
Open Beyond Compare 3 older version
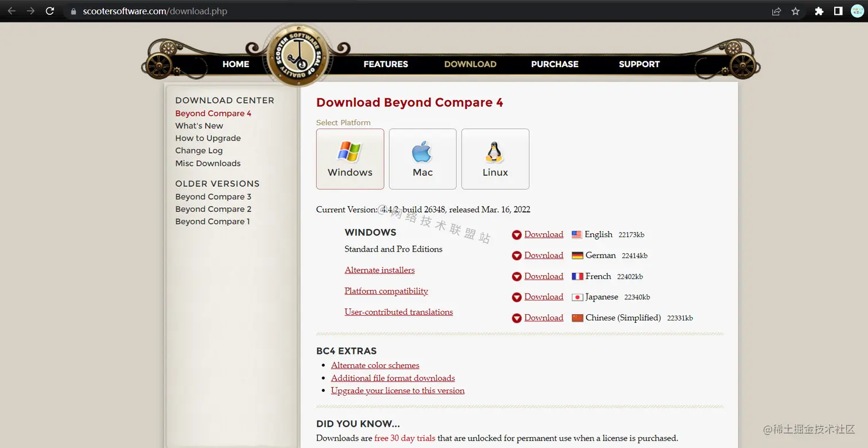tap(214, 196)
